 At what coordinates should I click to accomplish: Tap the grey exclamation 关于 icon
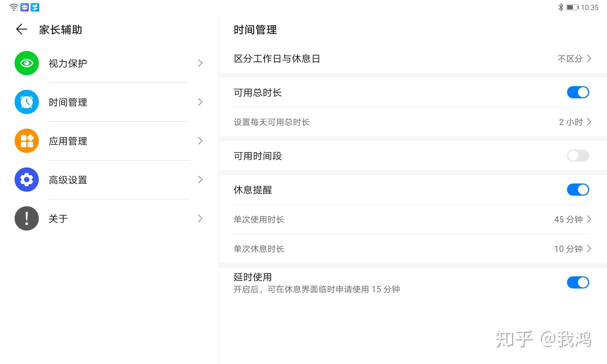click(x=27, y=218)
